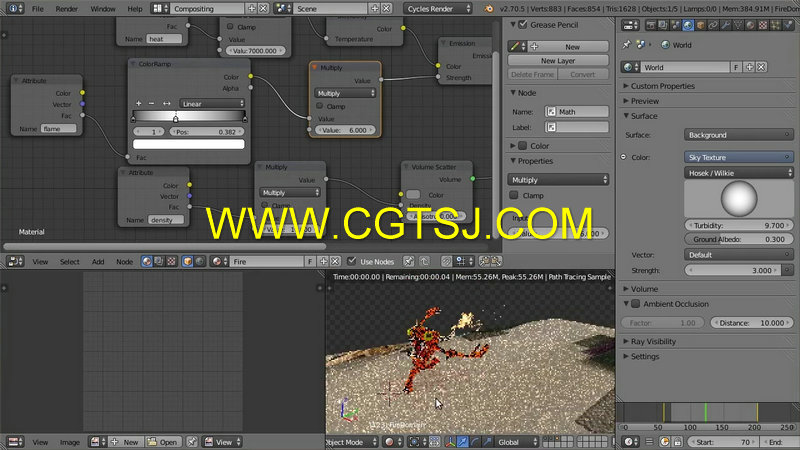The image size is (800, 450).
Task: Enable Clamp checkbox in Properties panel
Action: pos(514,195)
